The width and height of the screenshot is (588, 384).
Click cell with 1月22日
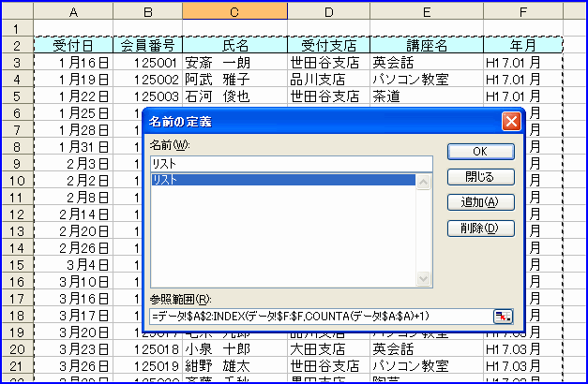click(x=73, y=96)
